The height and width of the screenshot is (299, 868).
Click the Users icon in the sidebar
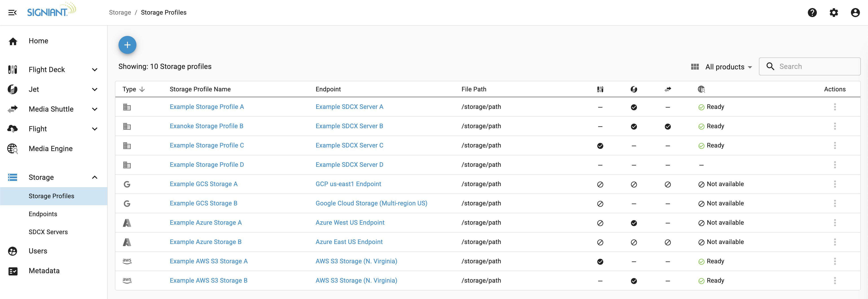point(13,251)
